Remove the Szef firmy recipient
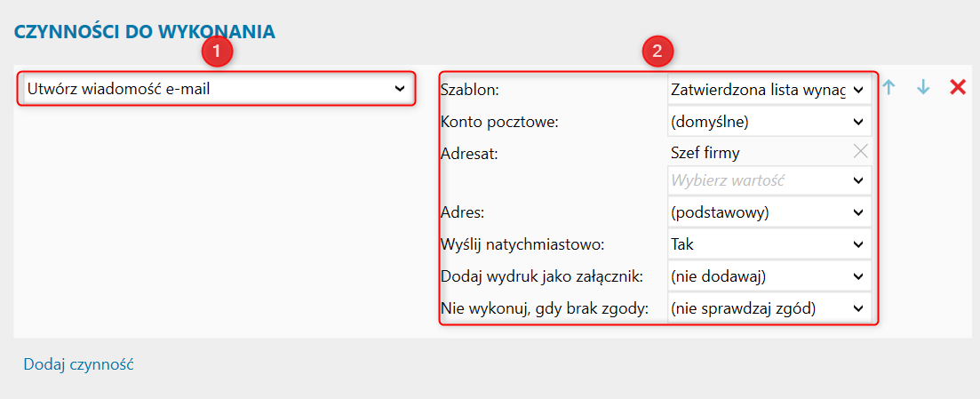Screen dimensions: 980x399 [860, 151]
